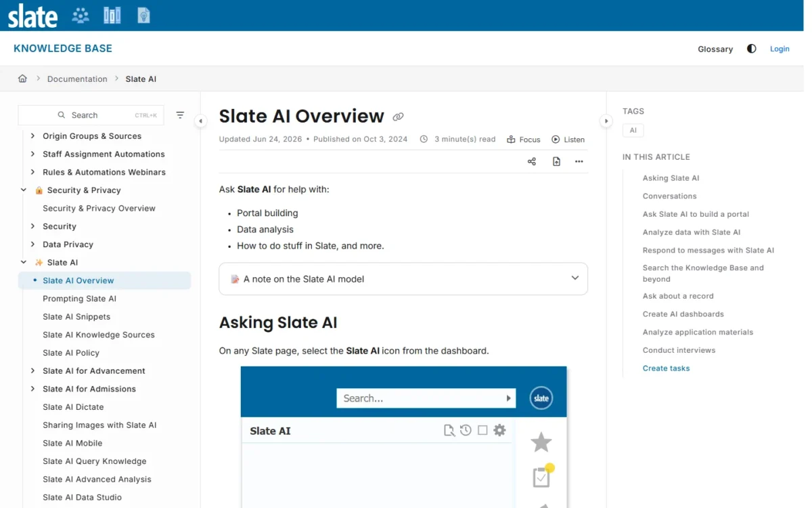This screenshot has width=812, height=508.
Task: Click the square icon in Slate AI panel
Action: pyautogui.click(x=482, y=430)
